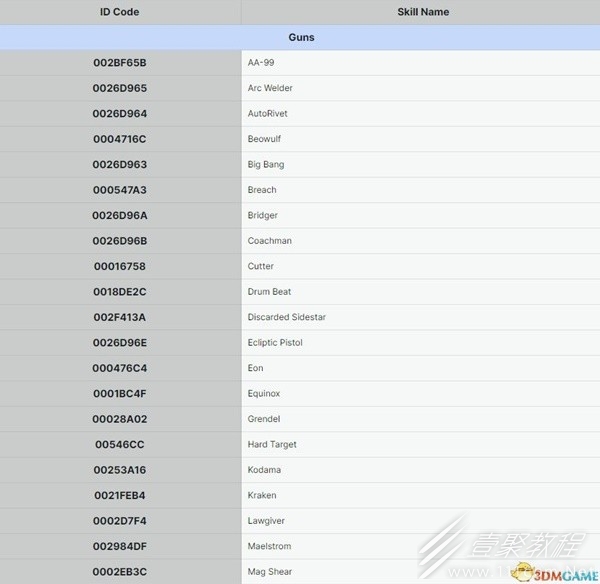This screenshot has width=600, height=584.
Task: Click the Kodama entry
Action: click(264, 470)
